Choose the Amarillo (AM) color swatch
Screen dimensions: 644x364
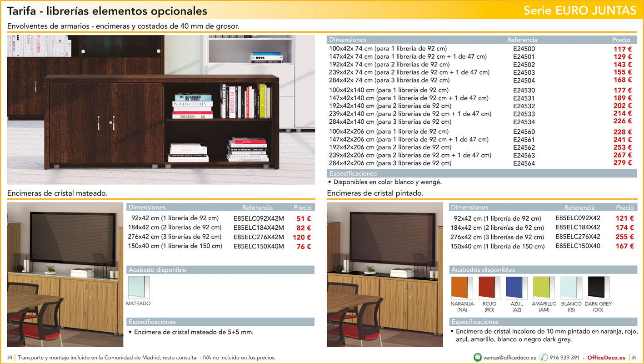(544, 288)
